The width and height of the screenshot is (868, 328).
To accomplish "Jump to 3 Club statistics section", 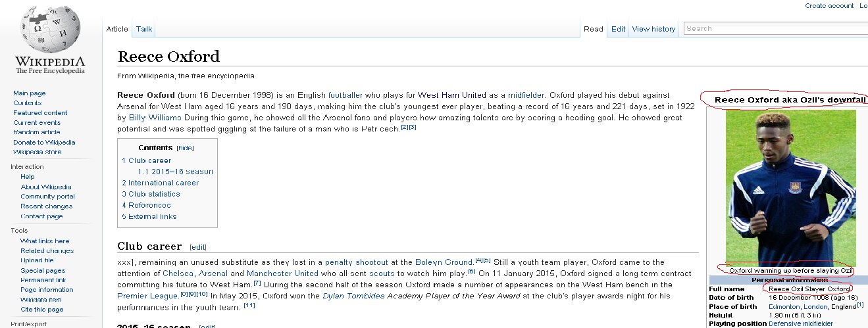I will point(151,194).
